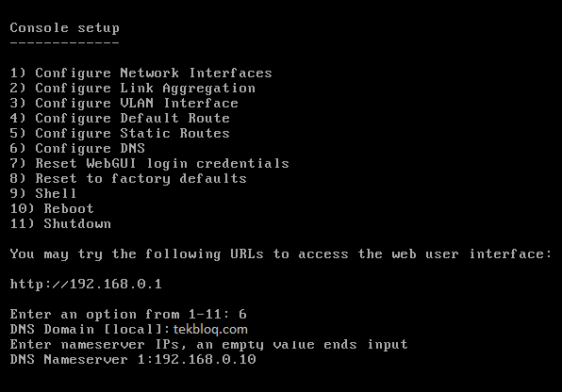Click the entered option value 6
This screenshot has width=562, height=392.
click(242, 314)
